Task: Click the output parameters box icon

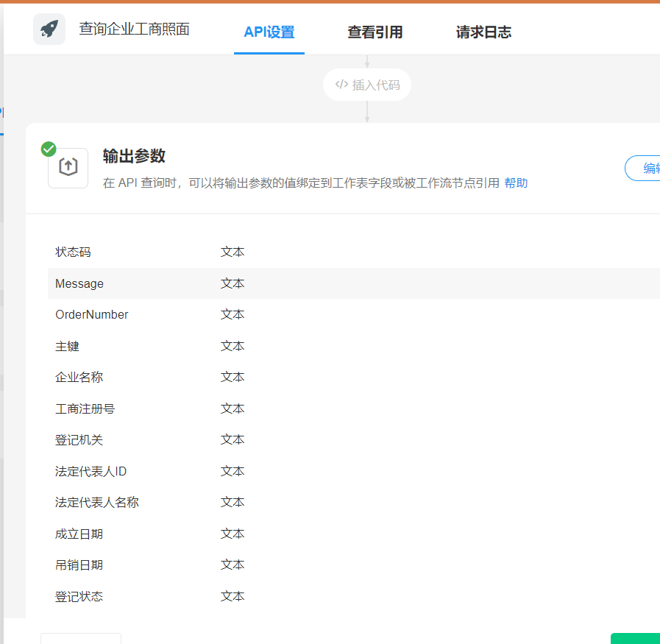Action: click(x=68, y=168)
